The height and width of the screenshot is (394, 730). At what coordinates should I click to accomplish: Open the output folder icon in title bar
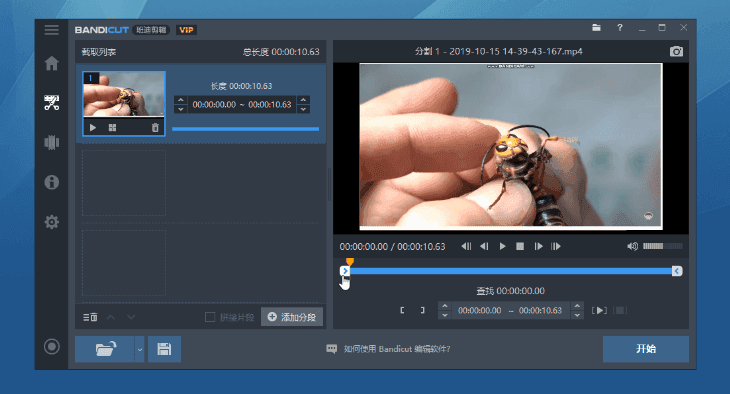click(x=596, y=28)
